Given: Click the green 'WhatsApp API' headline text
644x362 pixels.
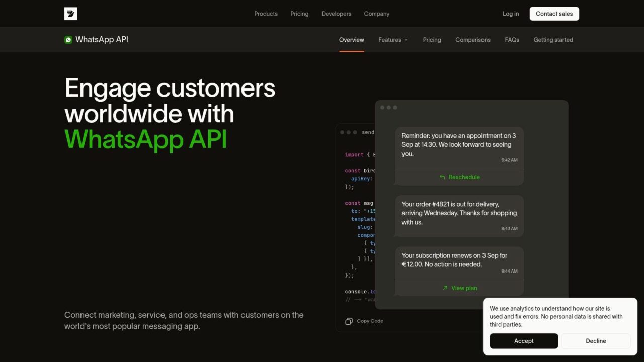Looking at the screenshot, I should [146, 139].
